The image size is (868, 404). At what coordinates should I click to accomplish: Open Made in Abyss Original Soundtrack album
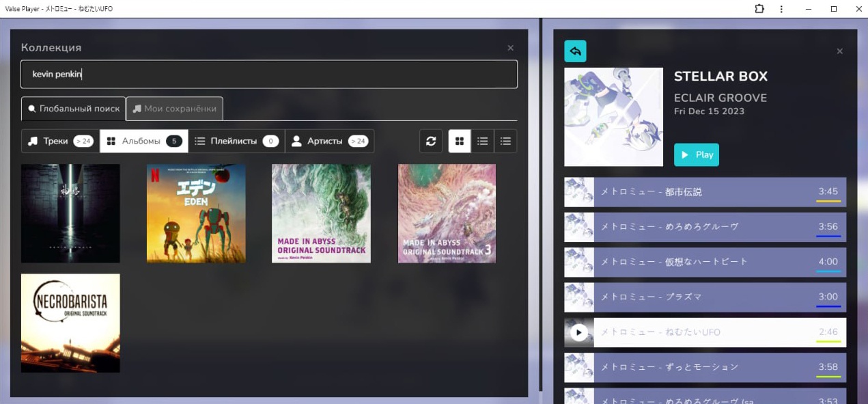click(x=321, y=213)
